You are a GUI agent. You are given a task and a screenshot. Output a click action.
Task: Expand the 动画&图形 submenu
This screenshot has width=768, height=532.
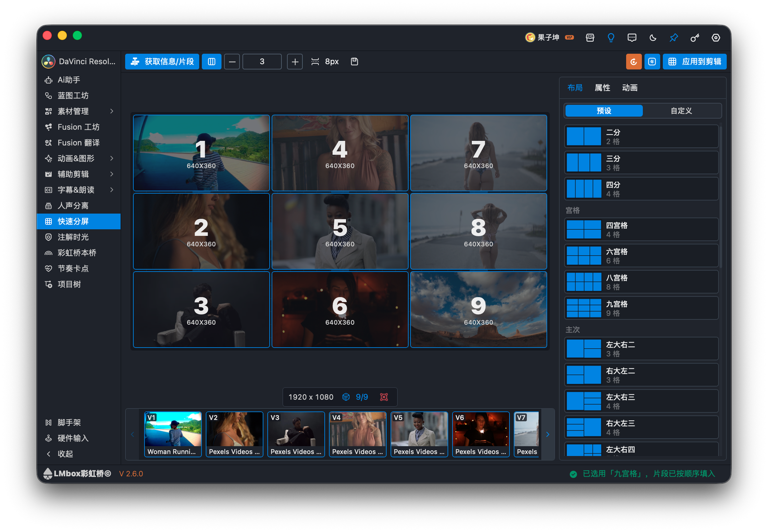coord(111,158)
